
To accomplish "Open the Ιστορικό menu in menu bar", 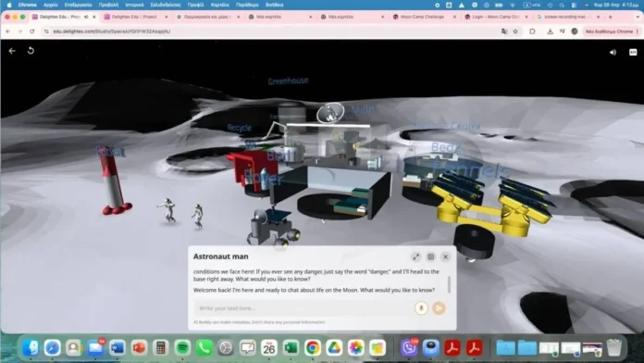I will pyautogui.click(x=134, y=5).
